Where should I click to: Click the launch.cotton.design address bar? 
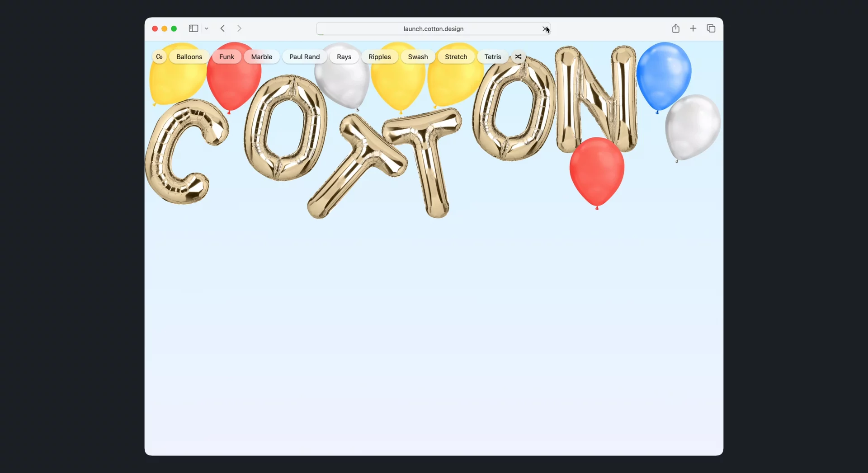433,29
